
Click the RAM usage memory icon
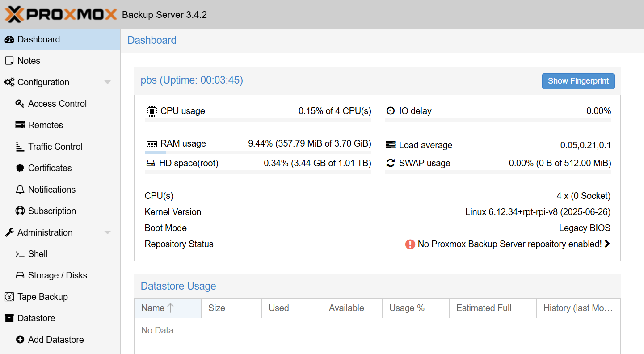(152, 144)
